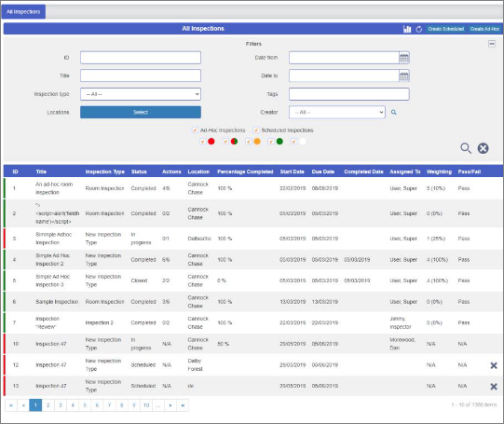Delete inspection 12 with X icon
The height and width of the screenshot is (424, 504).
(494, 365)
